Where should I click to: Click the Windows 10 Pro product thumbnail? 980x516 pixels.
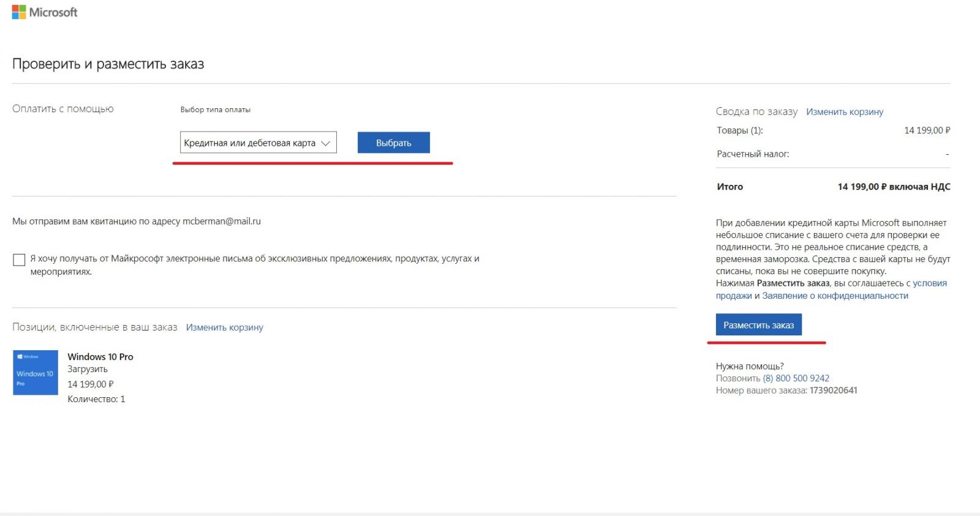point(36,372)
